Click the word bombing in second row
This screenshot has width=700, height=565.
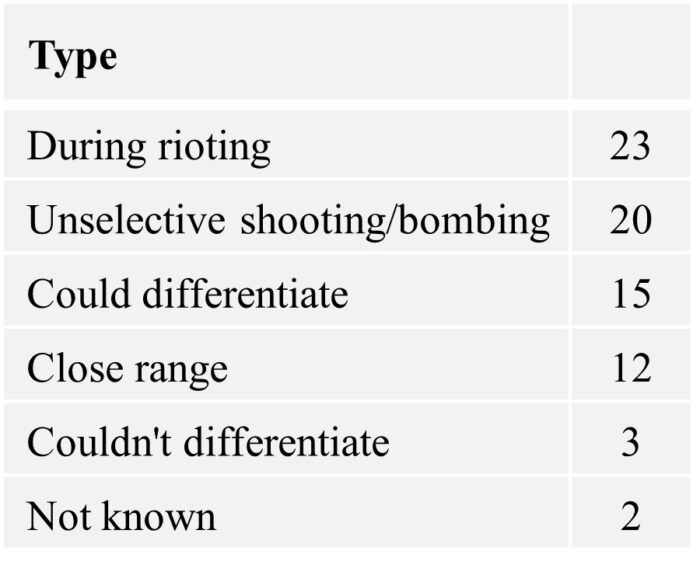(474, 220)
